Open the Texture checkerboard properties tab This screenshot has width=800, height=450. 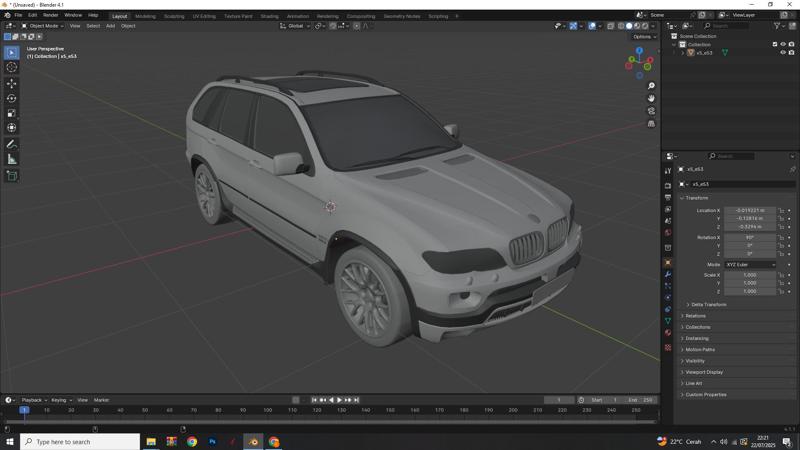click(668, 347)
